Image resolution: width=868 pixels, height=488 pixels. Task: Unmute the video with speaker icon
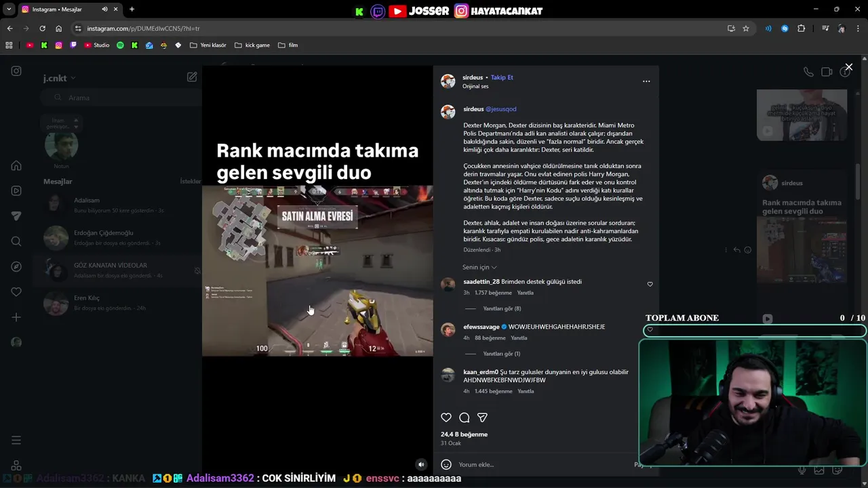click(x=421, y=464)
